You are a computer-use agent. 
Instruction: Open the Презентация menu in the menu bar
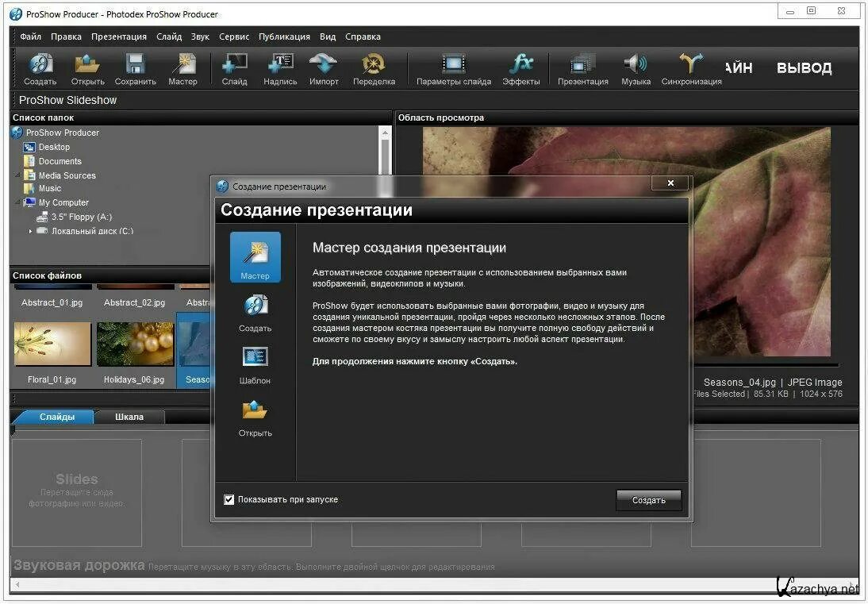[119, 37]
